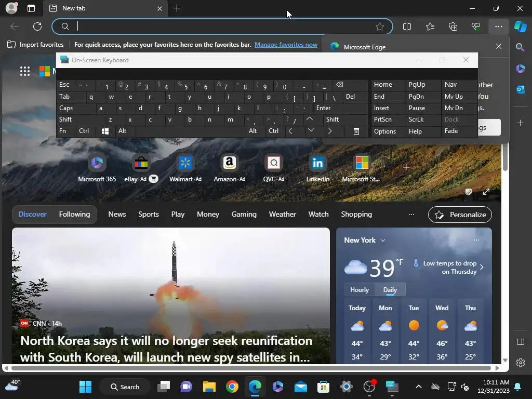Add a new quick link site
Screen dimensions: 532x399
[406, 167]
